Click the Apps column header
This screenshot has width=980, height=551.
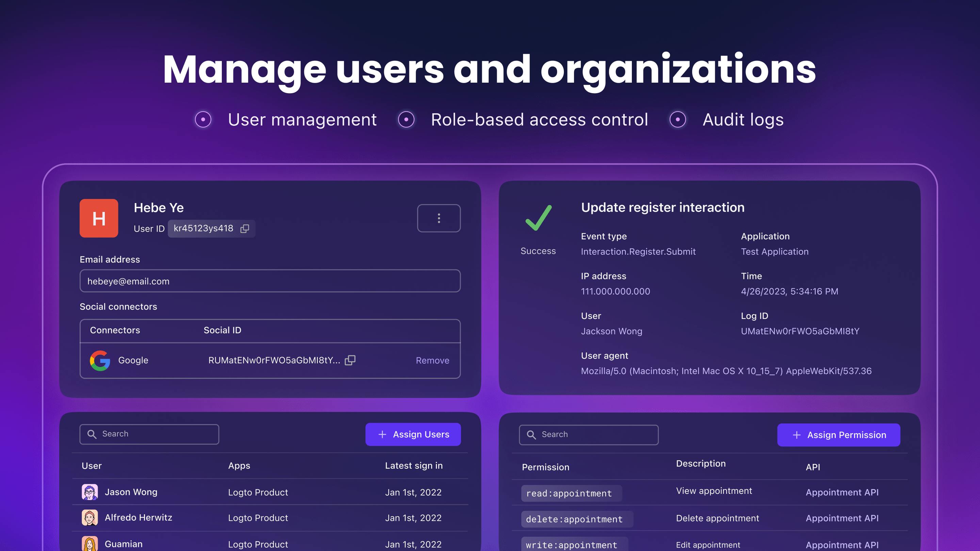pyautogui.click(x=239, y=466)
